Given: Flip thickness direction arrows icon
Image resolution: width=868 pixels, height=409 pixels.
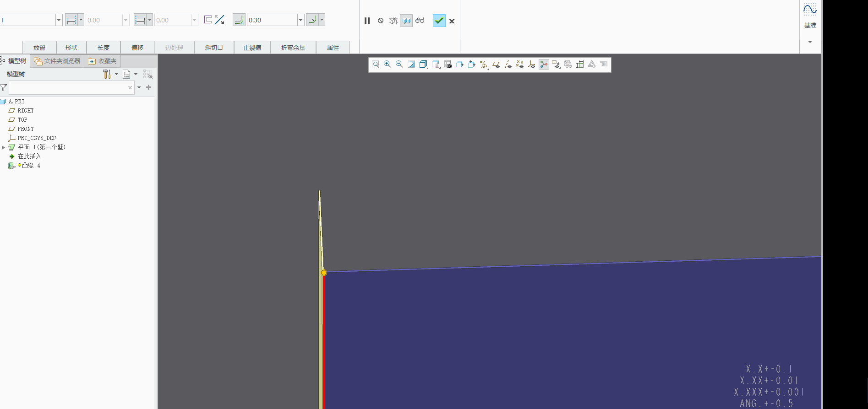Looking at the screenshot, I should 219,20.
